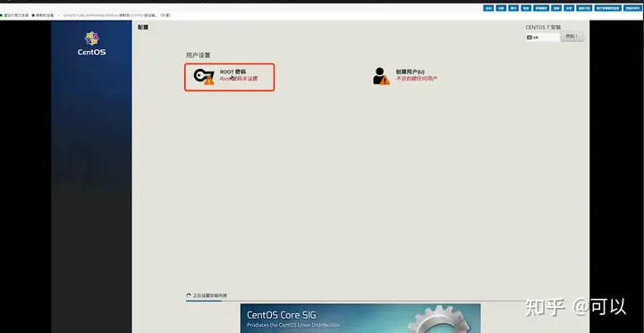644x333 pixels.
Task: Click the installation progress bar
Action: 333,301
